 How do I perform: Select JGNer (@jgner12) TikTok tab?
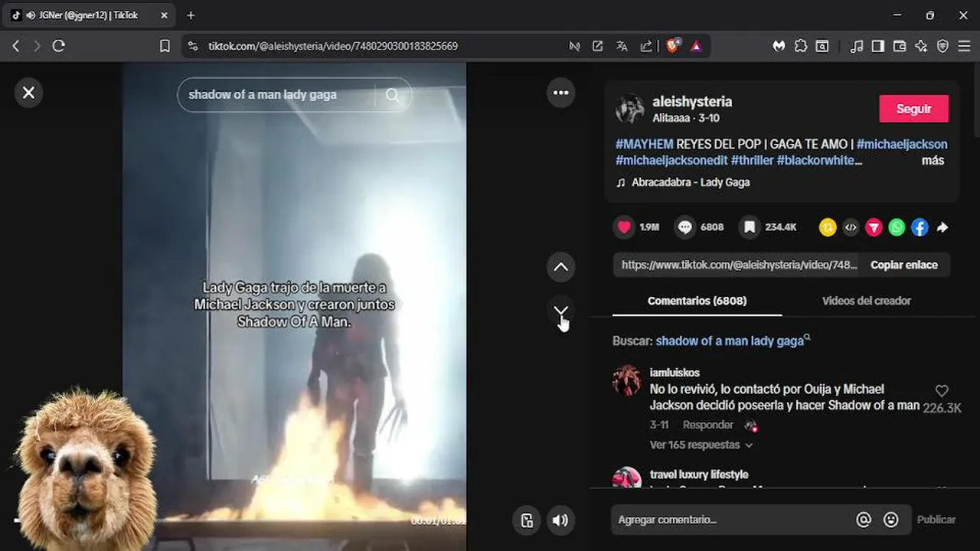89,15
